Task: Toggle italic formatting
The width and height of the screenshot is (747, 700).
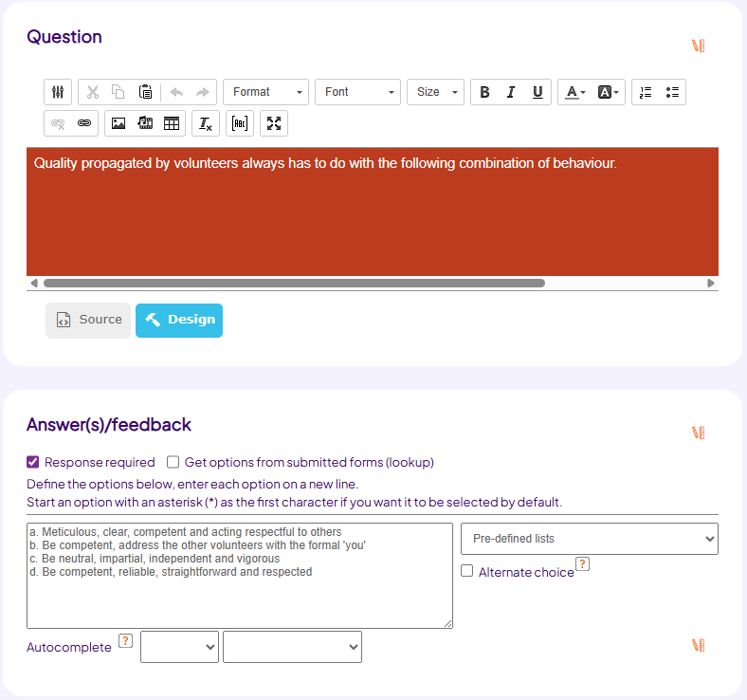Action: pos(511,92)
